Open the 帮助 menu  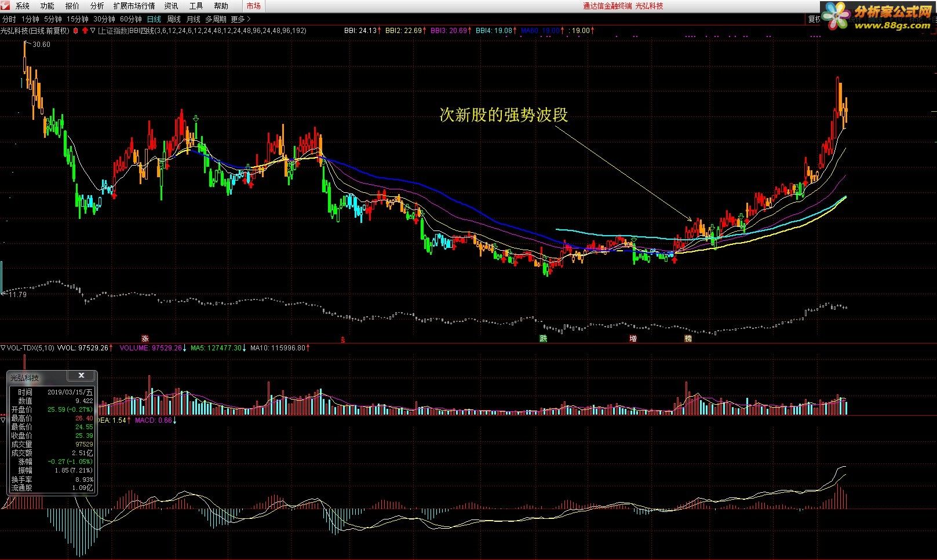click(221, 6)
